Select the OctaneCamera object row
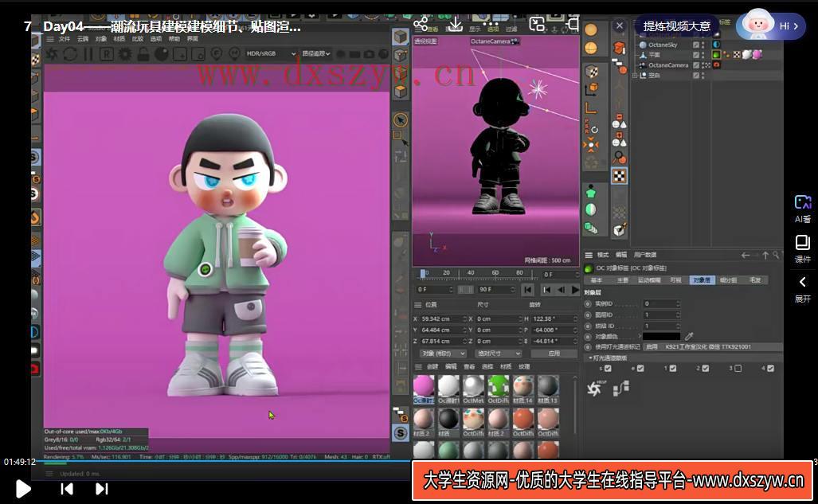The height and width of the screenshot is (504, 818). (667, 65)
